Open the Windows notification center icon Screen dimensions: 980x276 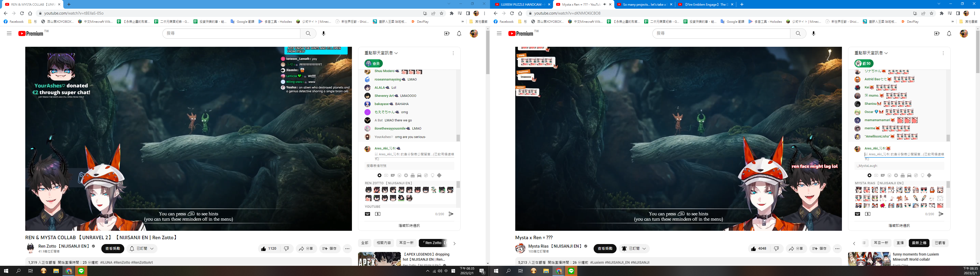[x=482, y=271]
